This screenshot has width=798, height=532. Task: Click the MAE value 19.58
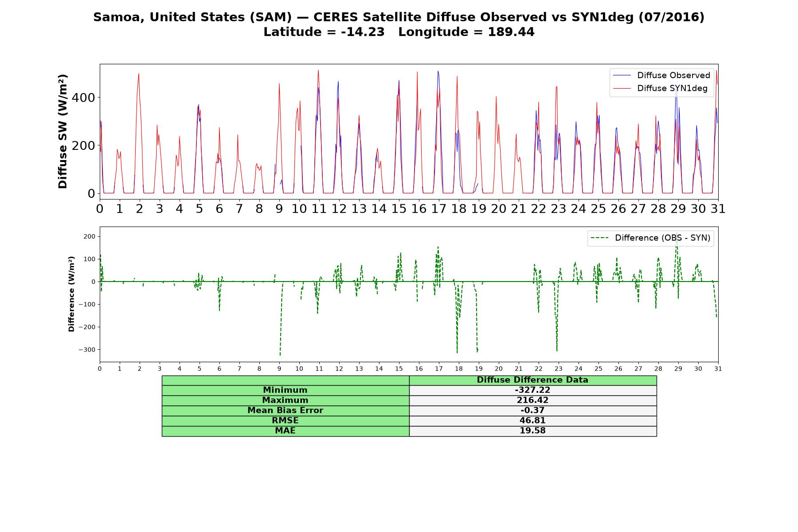[532, 431]
